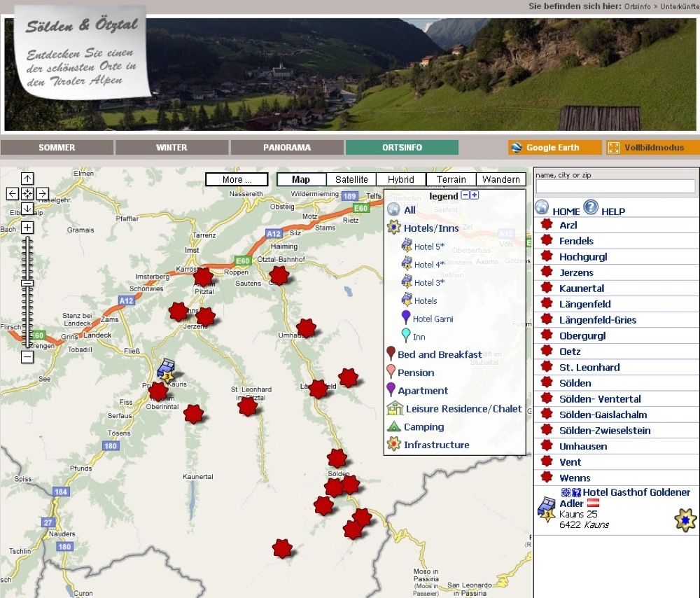The image size is (700, 598).
Task: Zoom in the map with plus button
Action: [x=27, y=228]
